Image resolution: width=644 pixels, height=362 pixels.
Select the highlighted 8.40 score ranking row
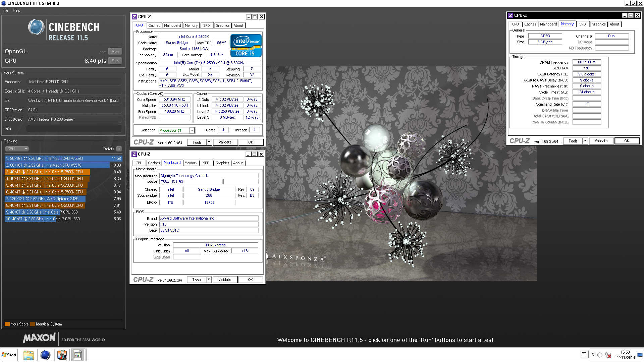(x=63, y=172)
